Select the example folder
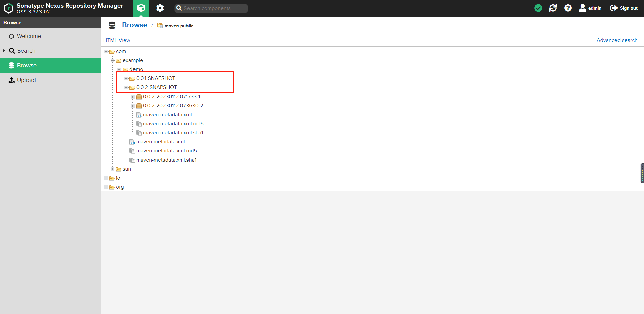644x314 pixels. 132,60
